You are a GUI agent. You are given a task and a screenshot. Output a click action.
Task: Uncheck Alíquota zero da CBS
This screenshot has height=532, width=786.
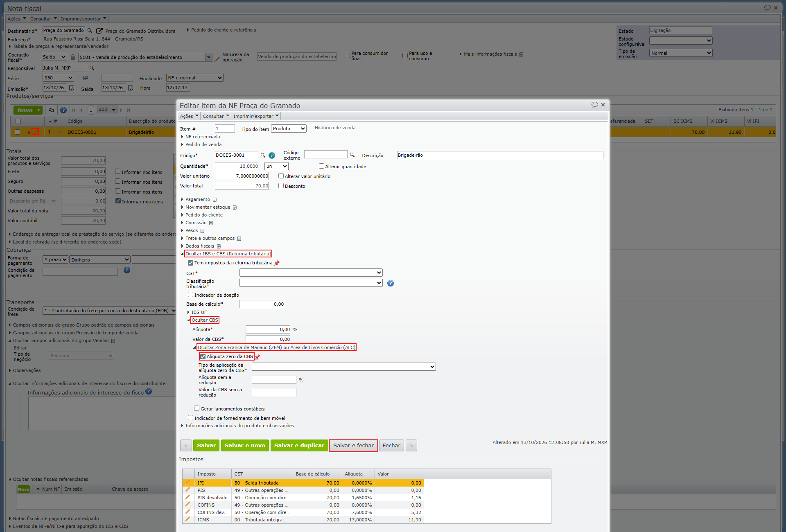(x=203, y=356)
